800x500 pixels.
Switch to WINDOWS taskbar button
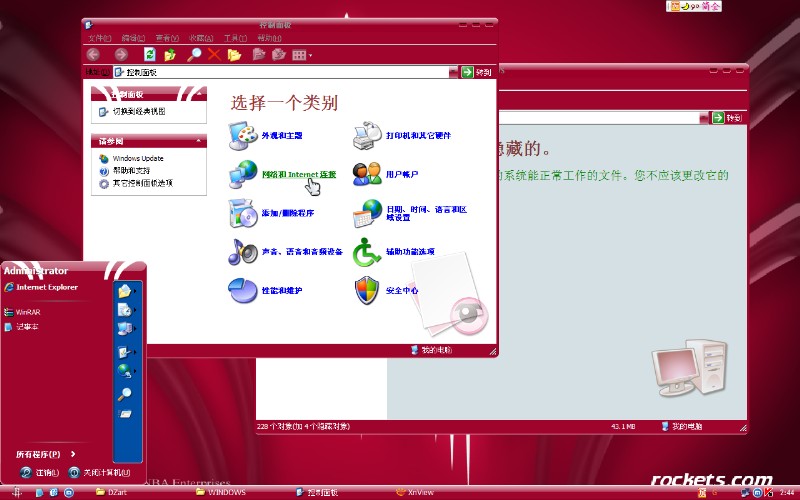(x=221, y=492)
